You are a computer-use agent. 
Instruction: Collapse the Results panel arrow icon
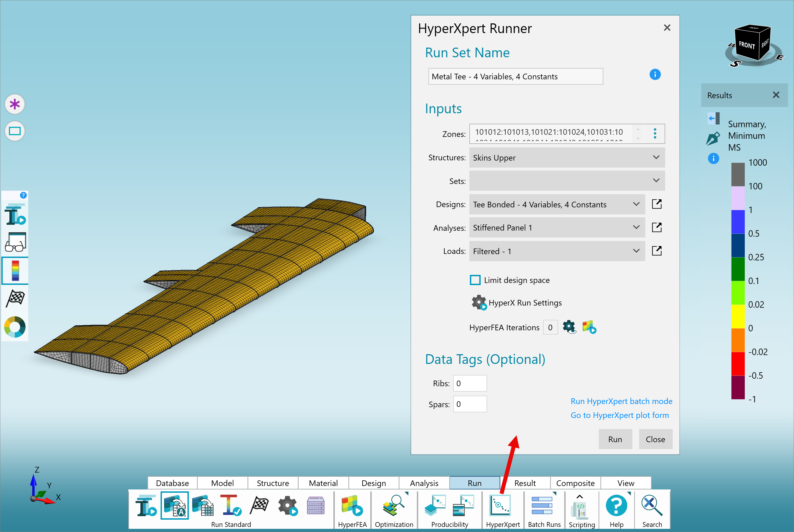714,118
